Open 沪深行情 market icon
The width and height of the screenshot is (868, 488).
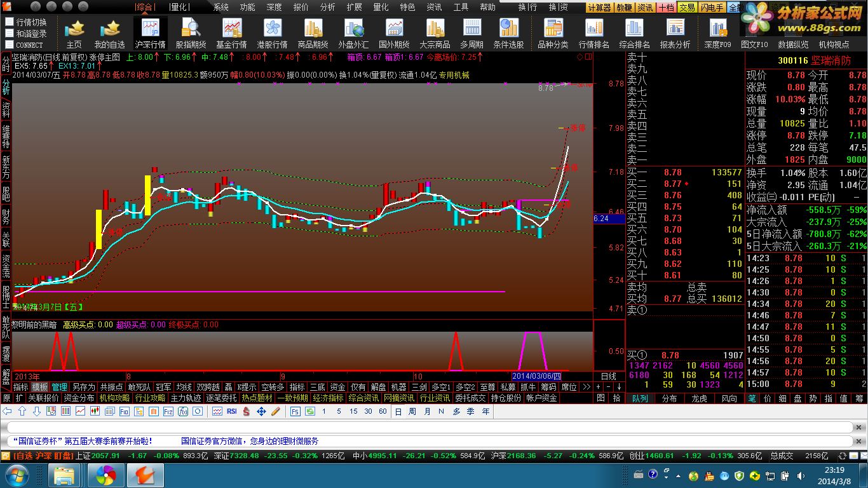[x=151, y=34]
